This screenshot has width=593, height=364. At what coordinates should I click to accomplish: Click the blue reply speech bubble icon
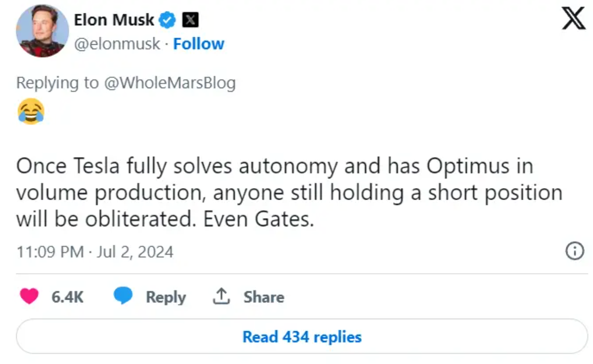123,297
